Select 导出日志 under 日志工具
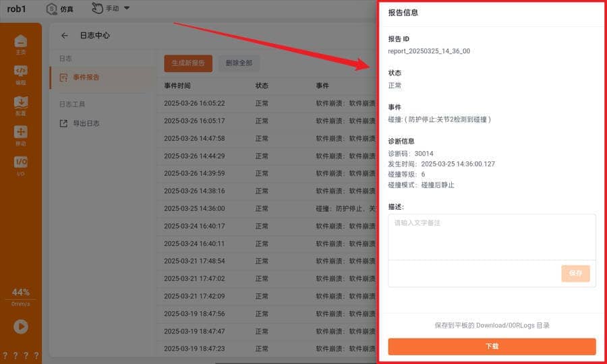This screenshot has height=364, width=607. [x=86, y=123]
